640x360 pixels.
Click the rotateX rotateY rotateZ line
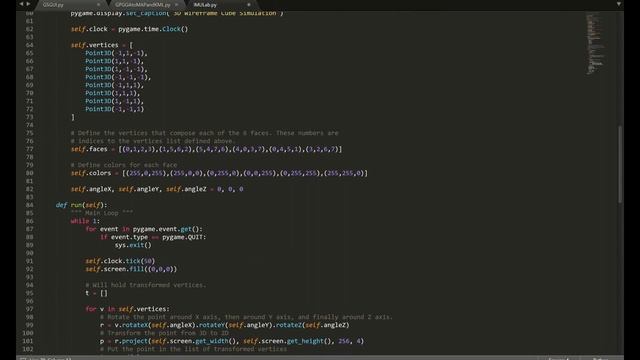pyautogui.click(x=225, y=325)
